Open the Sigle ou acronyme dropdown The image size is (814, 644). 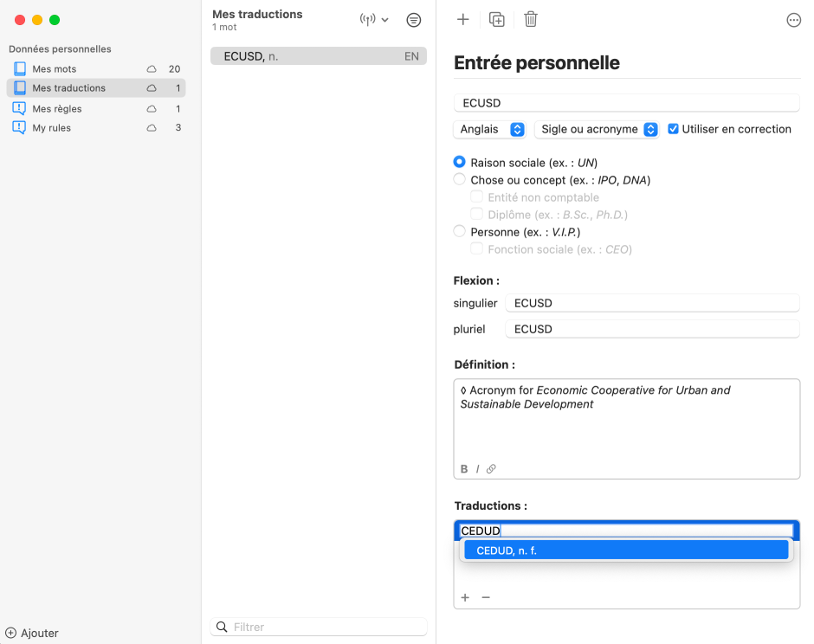click(x=597, y=129)
